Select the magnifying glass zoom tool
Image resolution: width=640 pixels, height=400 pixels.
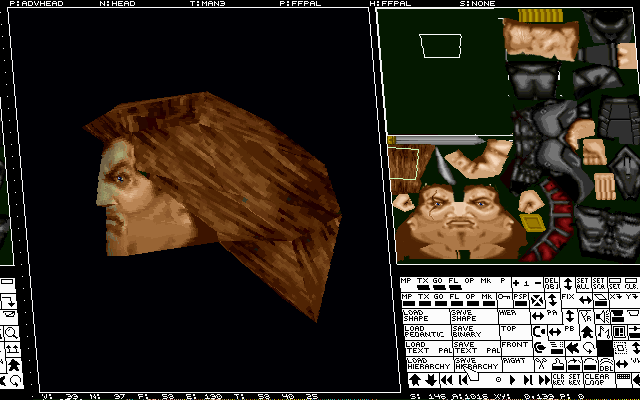click(x=11, y=333)
